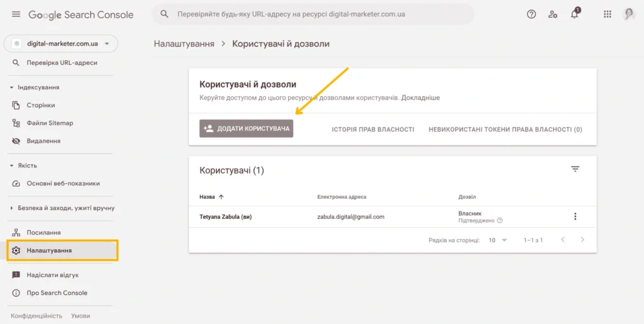Click the Електронна адреса column header
The height and width of the screenshot is (324, 644).
tap(341, 197)
